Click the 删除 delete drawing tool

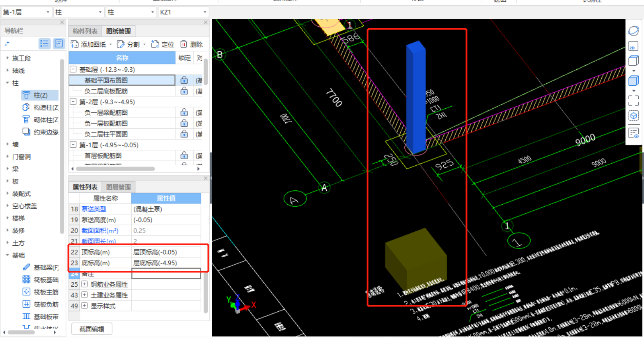coord(192,44)
